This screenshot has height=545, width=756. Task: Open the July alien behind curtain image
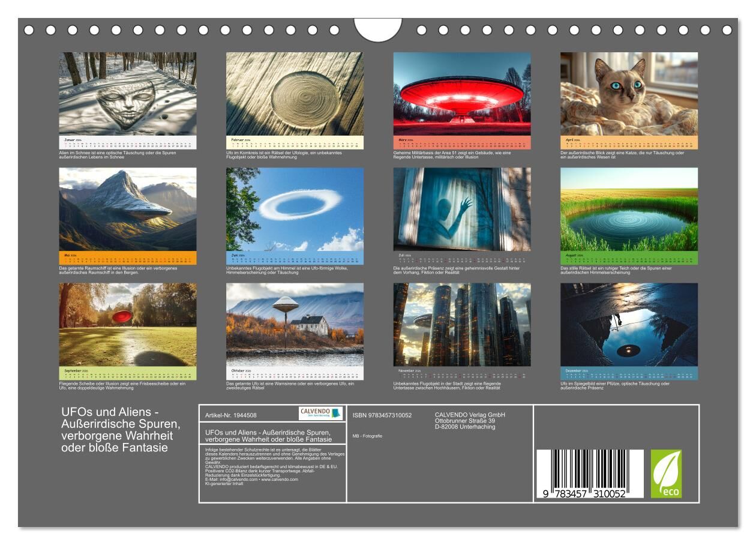click(462, 209)
